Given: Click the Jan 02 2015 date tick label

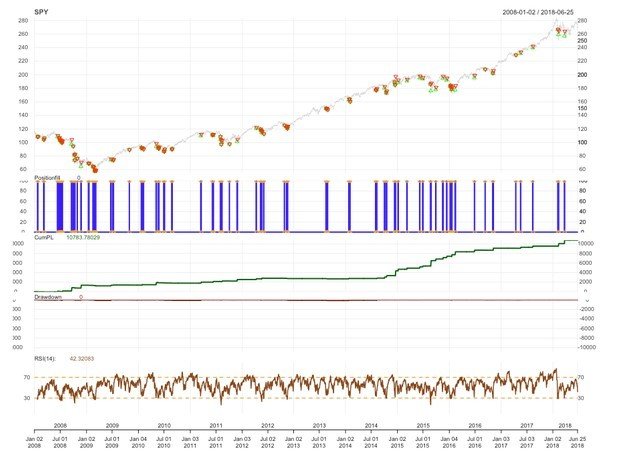Looking at the screenshot, I should point(397,442).
